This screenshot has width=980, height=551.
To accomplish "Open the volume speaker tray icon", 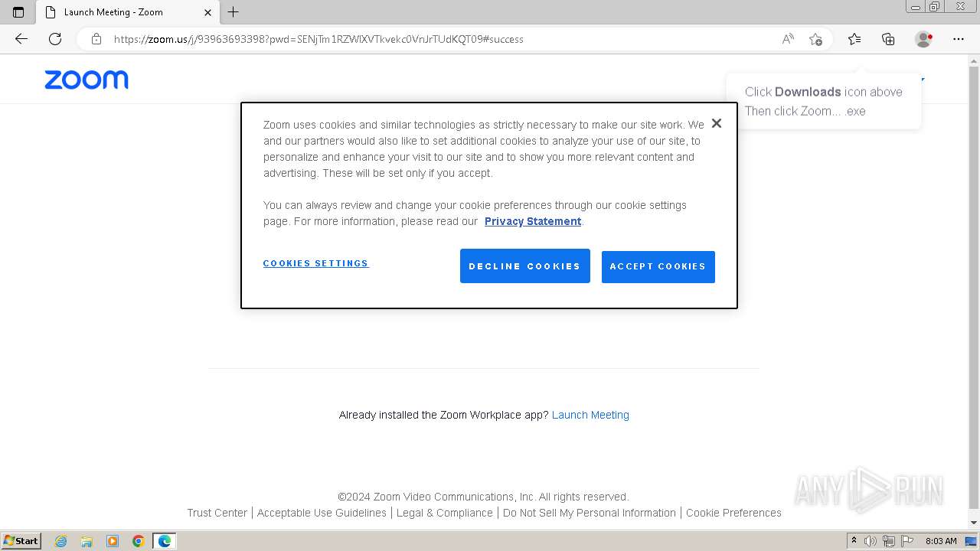I will [x=871, y=541].
